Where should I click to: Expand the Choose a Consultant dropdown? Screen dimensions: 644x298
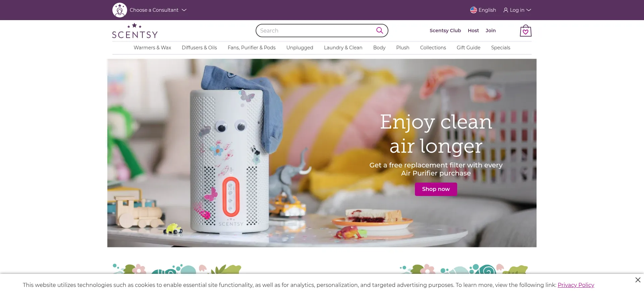[x=184, y=10]
